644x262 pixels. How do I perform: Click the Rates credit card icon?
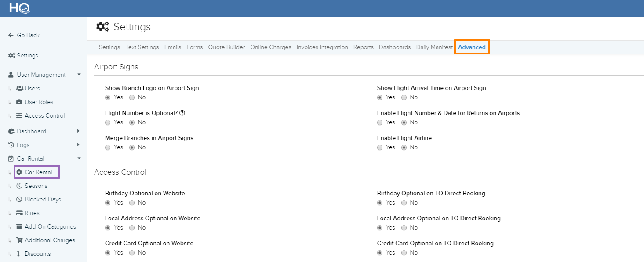pos(19,213)
